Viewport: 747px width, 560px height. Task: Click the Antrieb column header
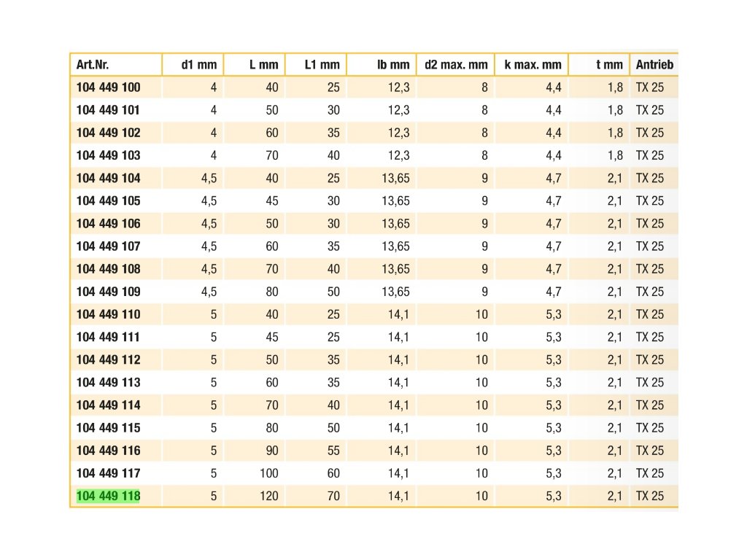pos(654,64)
